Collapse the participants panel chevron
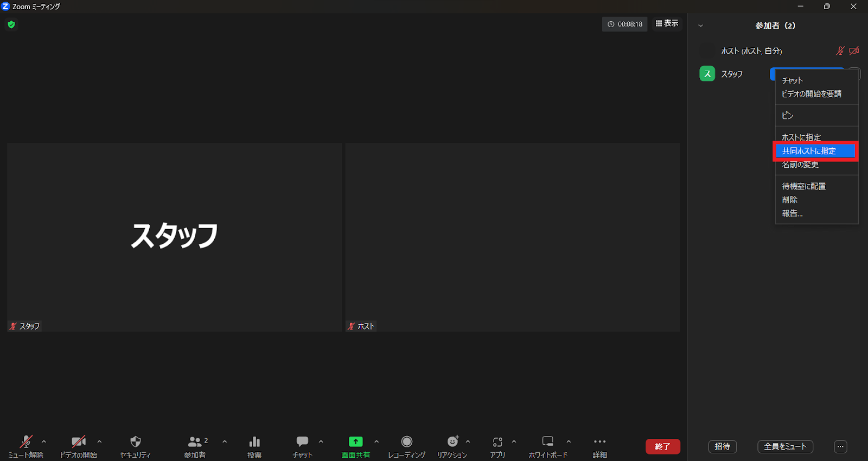Screen dimensions: 868x461 pyautogui.click(x=700, y=26)
